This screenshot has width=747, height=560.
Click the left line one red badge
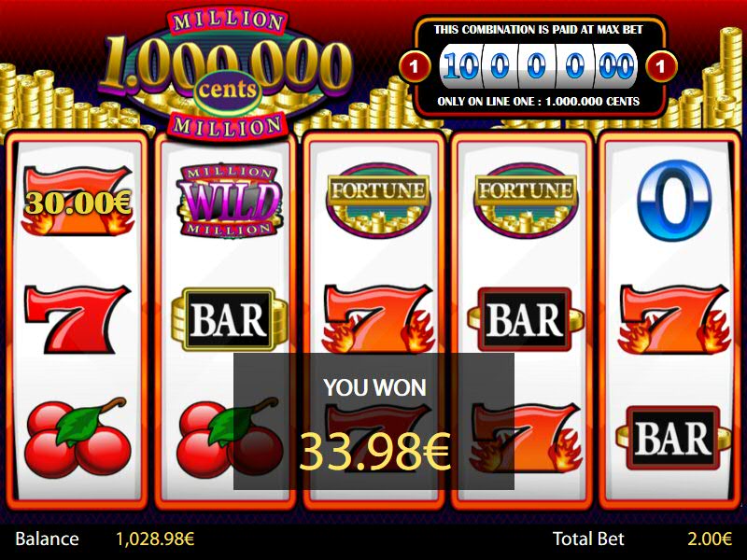coord(414,66)
